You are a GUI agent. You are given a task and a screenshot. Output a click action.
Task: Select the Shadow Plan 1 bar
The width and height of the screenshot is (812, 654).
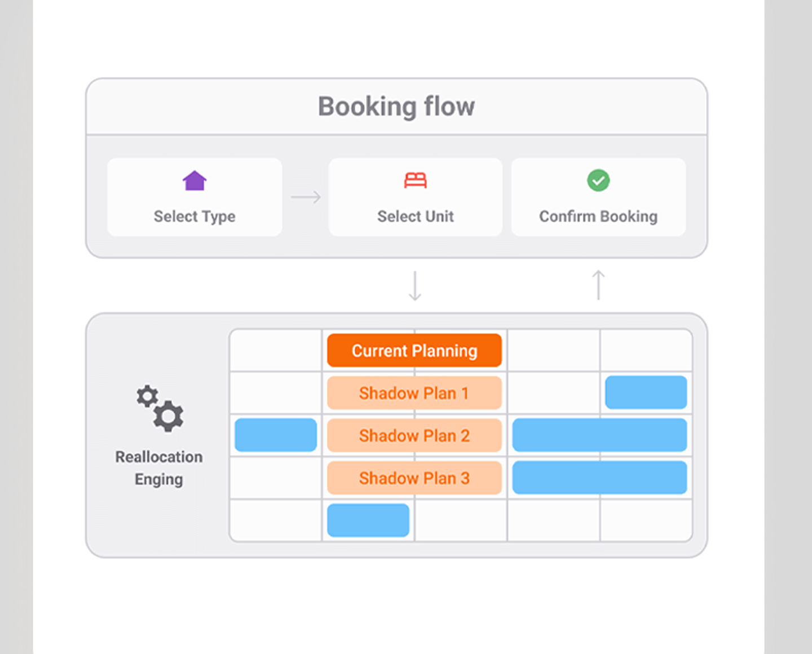click(414, 393)
